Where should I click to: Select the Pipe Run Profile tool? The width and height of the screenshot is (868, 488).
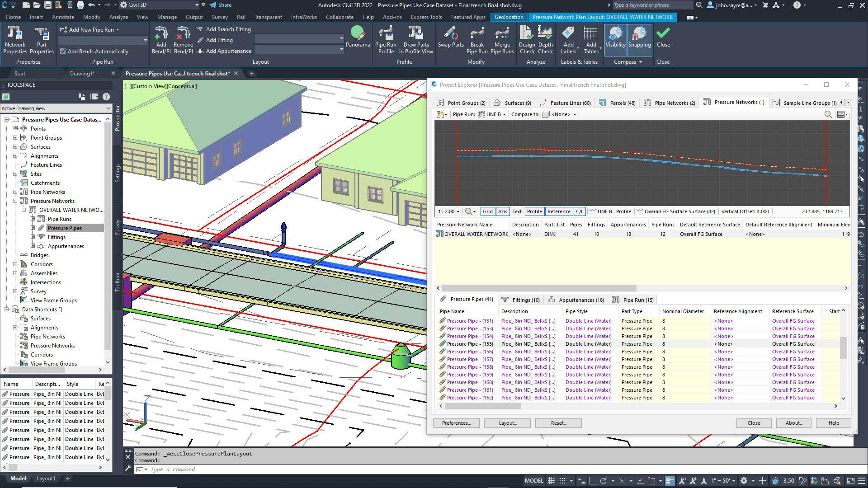point(386,40)
